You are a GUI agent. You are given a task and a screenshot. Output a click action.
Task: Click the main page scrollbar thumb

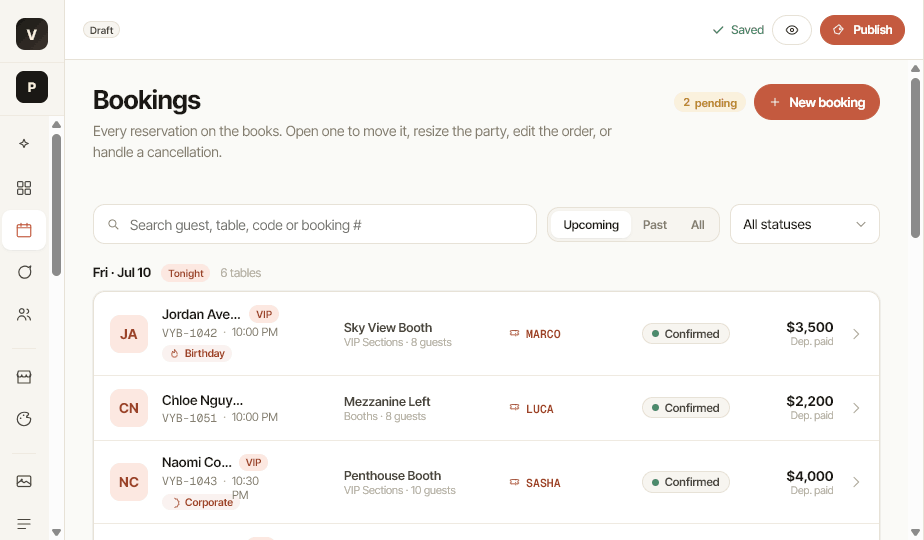tap(915, 157)
